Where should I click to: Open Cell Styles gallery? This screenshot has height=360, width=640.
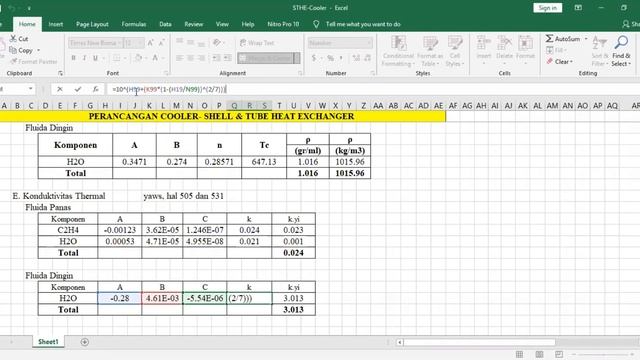click(454, 51)
